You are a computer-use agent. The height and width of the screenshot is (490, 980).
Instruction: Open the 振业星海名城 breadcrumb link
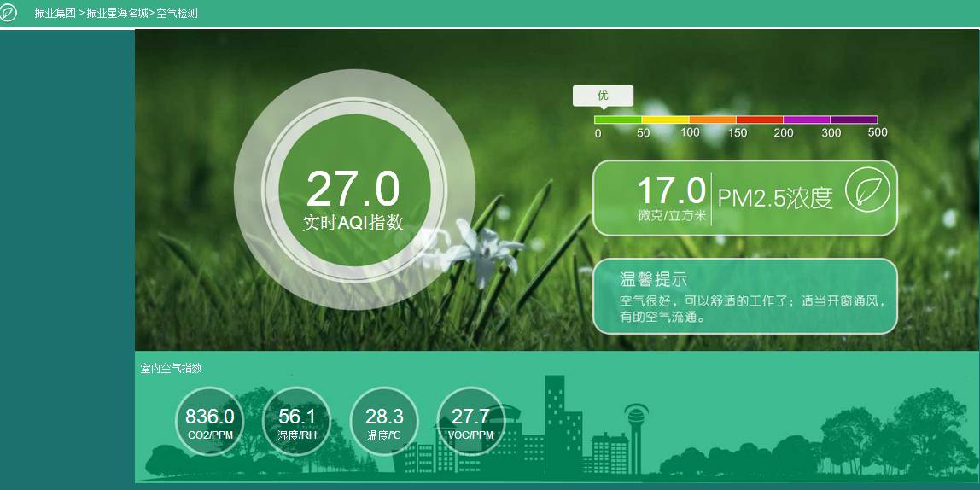(118, 13)
